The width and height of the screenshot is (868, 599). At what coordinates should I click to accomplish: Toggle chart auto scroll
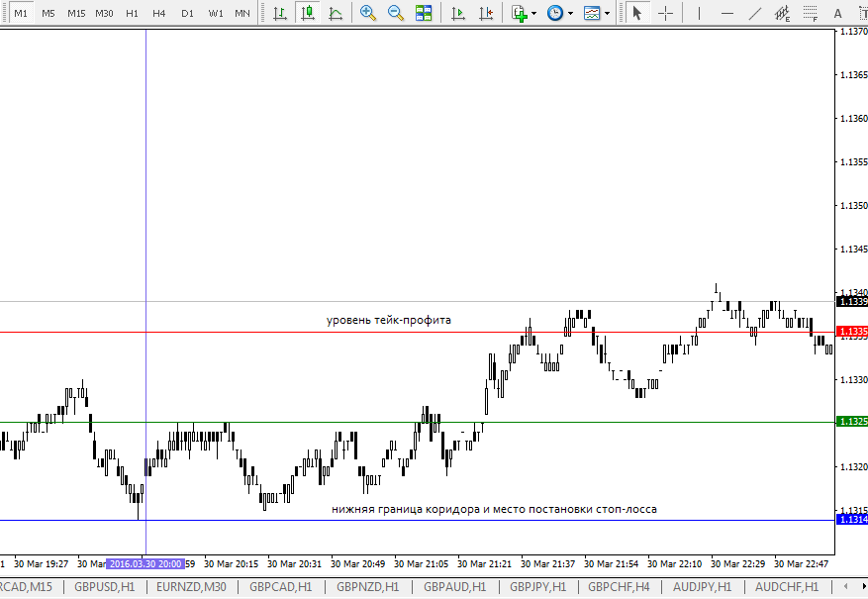coord(457,13)
